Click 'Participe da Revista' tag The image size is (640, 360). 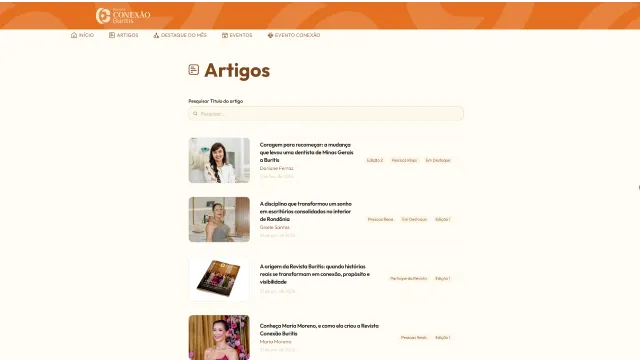click(x=408, y=279)
